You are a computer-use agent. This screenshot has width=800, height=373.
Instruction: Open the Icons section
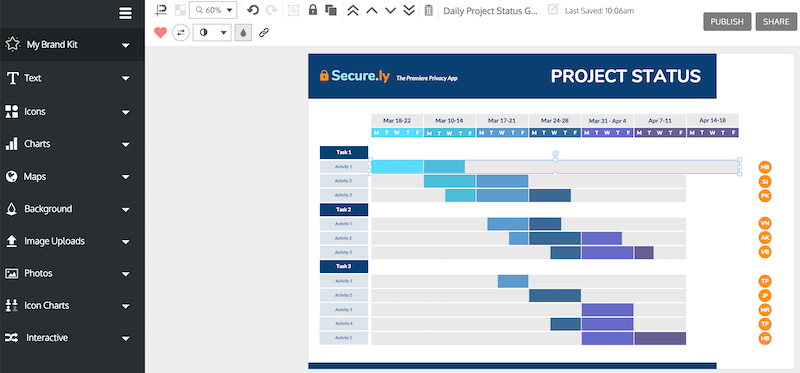click(72, 112)
